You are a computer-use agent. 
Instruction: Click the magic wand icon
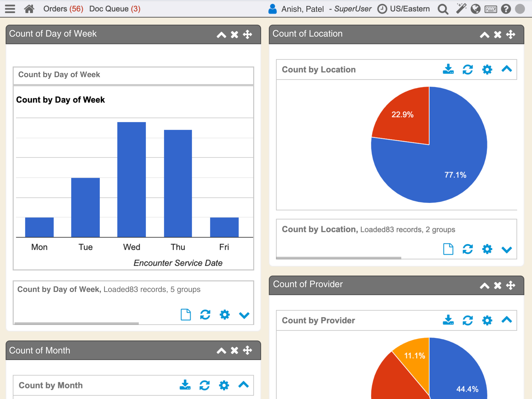point(461,9)
